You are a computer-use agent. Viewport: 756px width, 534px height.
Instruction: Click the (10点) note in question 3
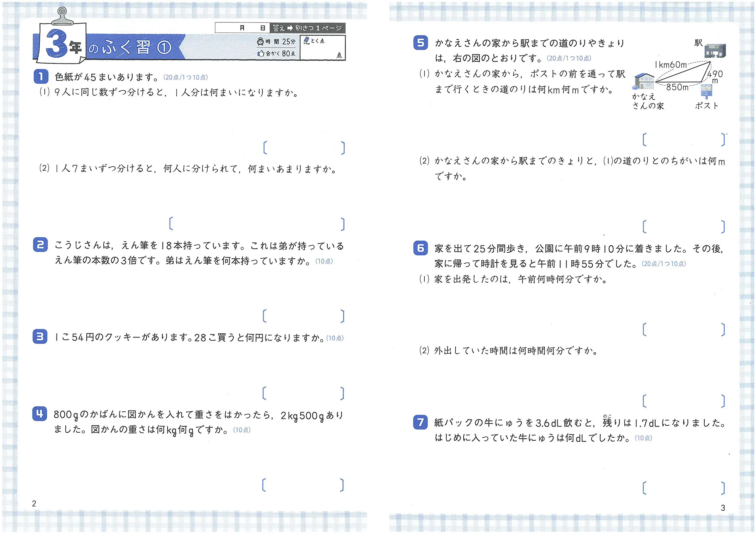pyautogui.click(x=335, y=338)
